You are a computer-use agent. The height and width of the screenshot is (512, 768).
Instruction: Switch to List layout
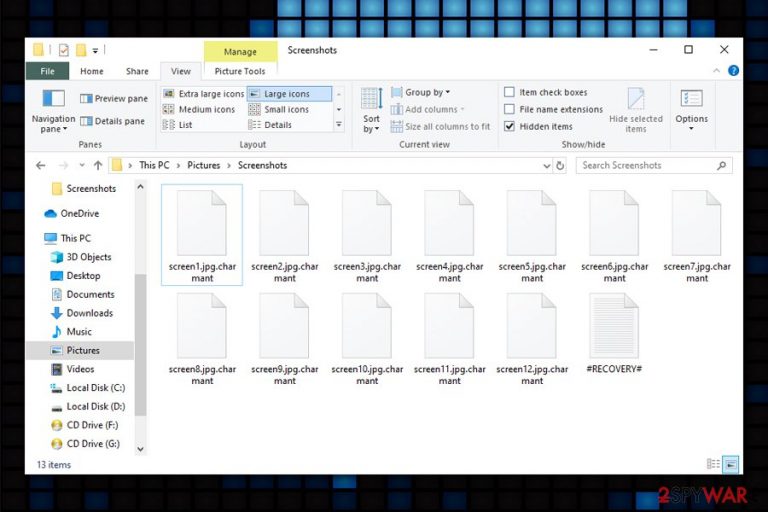tap(177, 125)
